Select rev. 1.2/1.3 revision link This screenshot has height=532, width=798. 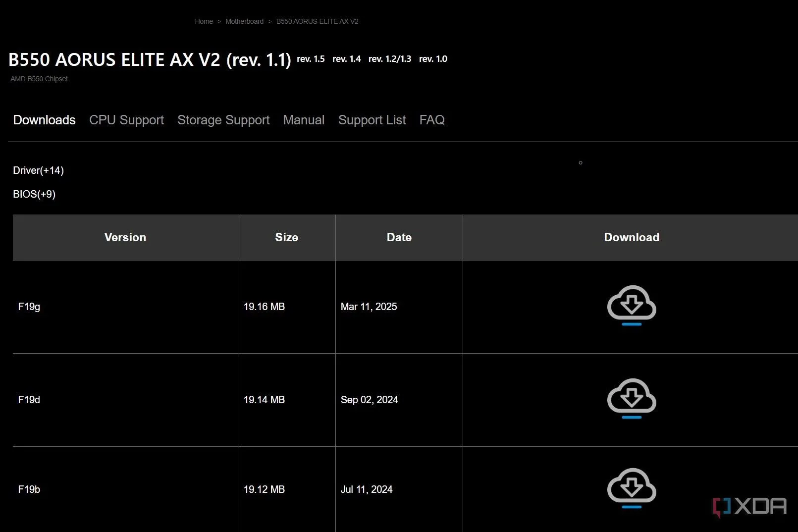point(390,59)
